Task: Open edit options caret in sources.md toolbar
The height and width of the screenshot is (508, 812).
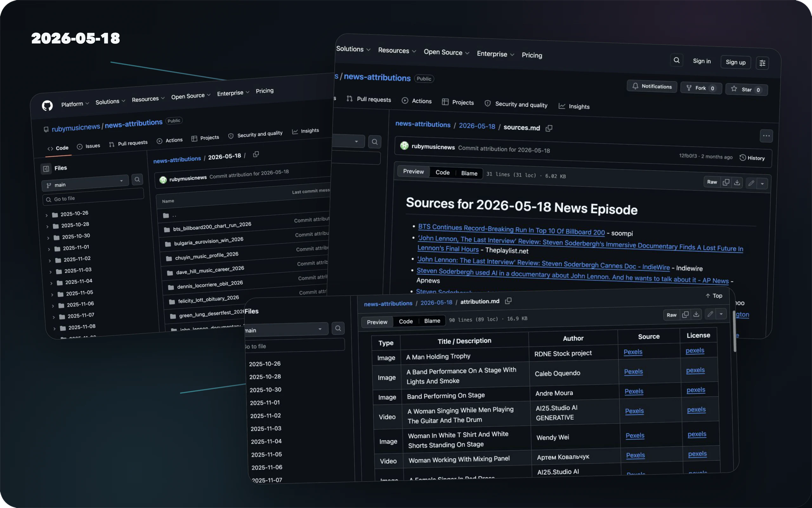Action: click(x=762, y=184)
